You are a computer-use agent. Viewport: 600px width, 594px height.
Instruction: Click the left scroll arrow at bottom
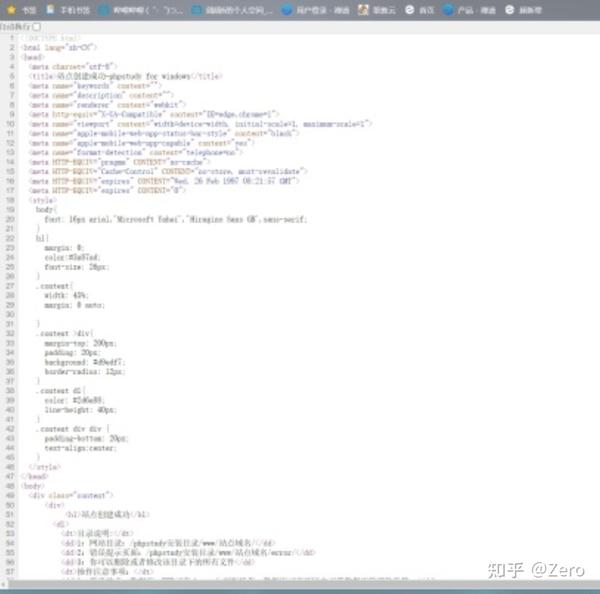coord(3,584)
